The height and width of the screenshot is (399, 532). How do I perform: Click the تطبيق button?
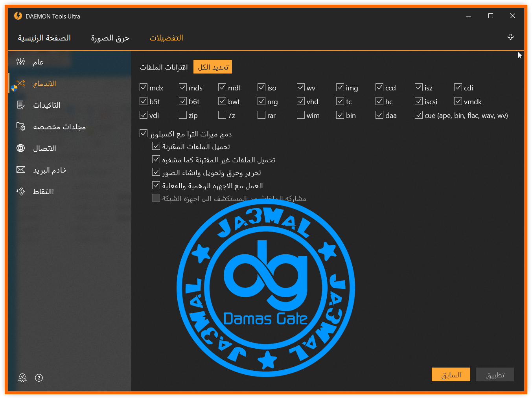(x=495, y=375)
